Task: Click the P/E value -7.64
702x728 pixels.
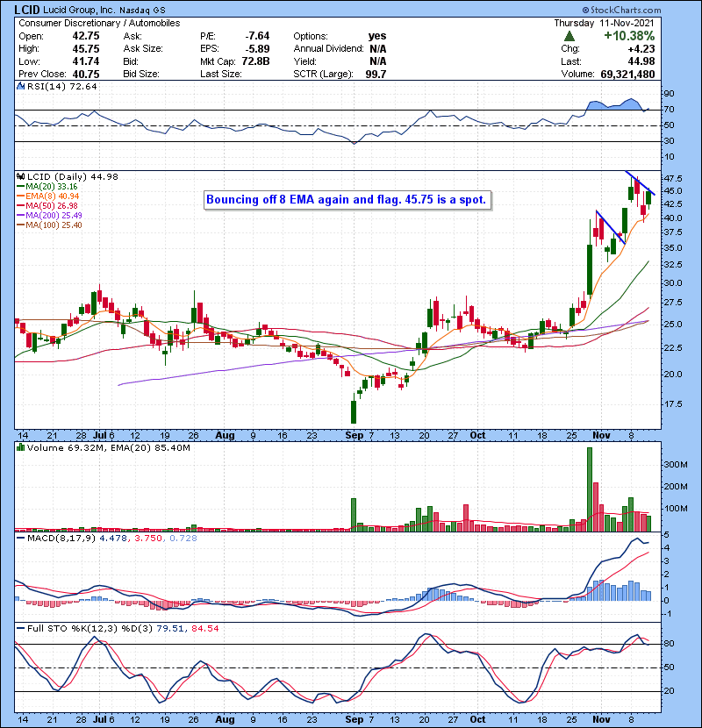Action: [257, 36]
